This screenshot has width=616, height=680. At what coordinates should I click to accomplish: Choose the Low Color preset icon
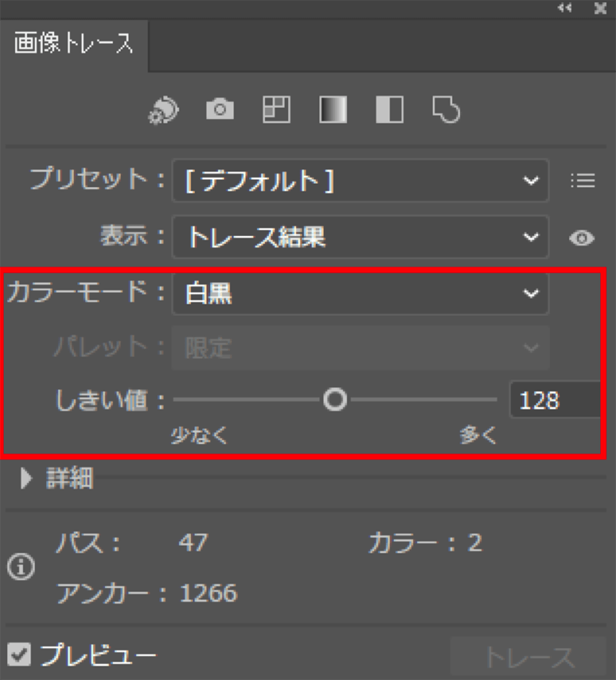(x=277, y=109)
